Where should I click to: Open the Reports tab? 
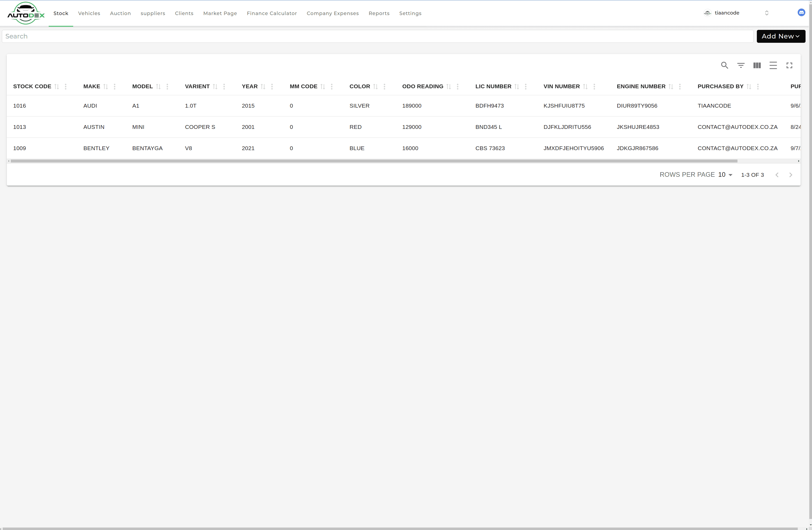[379, 13]
